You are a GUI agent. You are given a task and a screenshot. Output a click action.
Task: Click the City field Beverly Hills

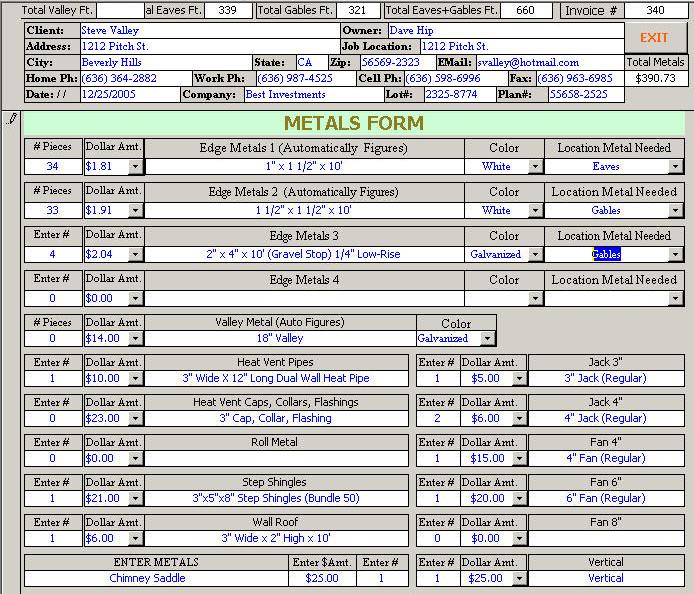coord(166,62)
